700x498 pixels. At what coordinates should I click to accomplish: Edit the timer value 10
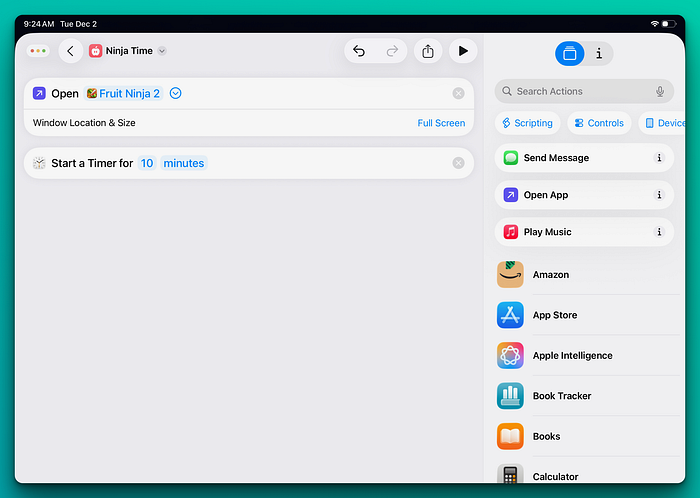tap(147, 163)
